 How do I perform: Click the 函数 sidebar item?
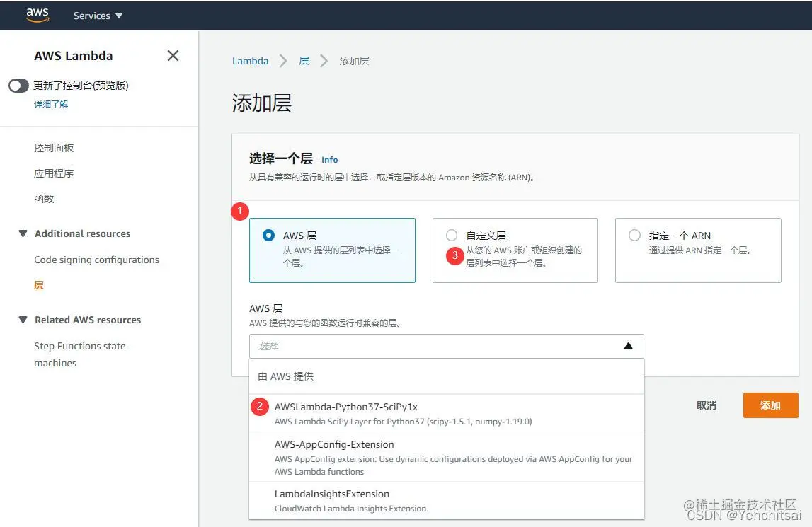[x=42, y=199]
